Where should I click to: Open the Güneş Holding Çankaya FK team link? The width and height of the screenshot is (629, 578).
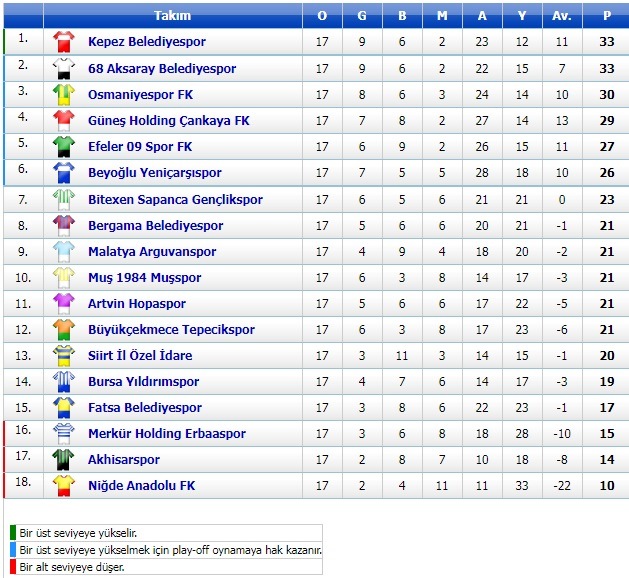[x=168, y=121]
